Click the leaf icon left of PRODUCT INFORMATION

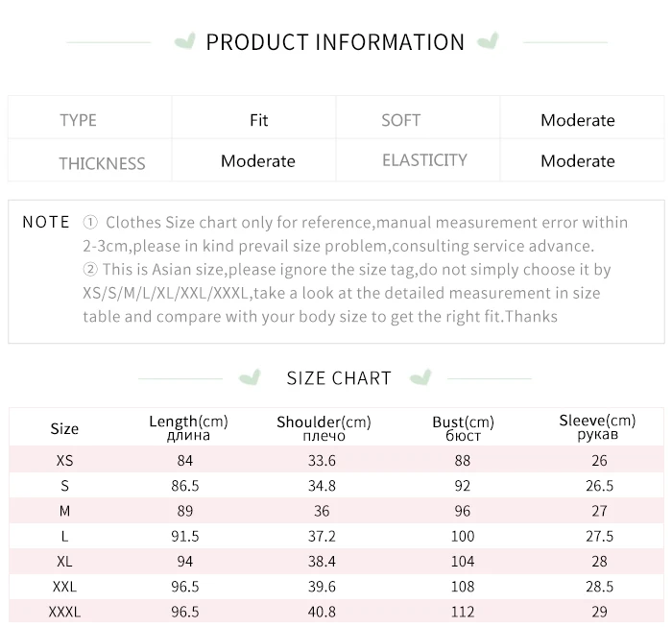[184, 41]
